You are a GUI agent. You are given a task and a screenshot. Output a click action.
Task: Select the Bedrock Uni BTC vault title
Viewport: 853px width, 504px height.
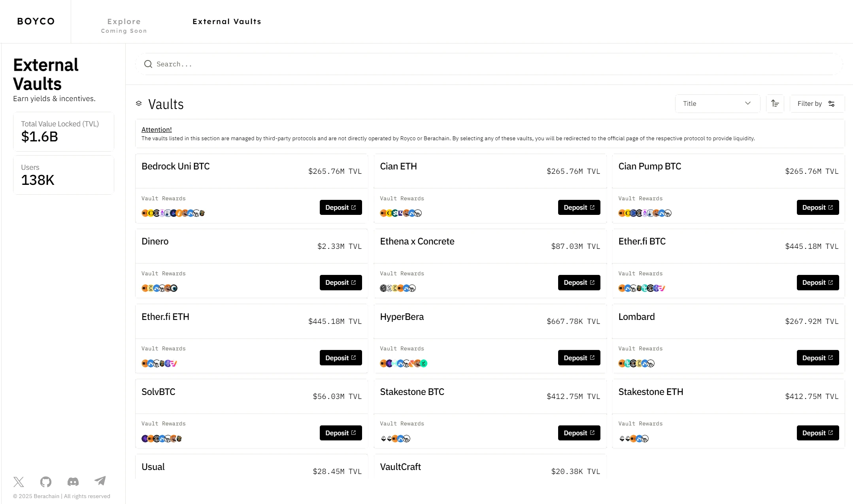[x=176, y=166]
